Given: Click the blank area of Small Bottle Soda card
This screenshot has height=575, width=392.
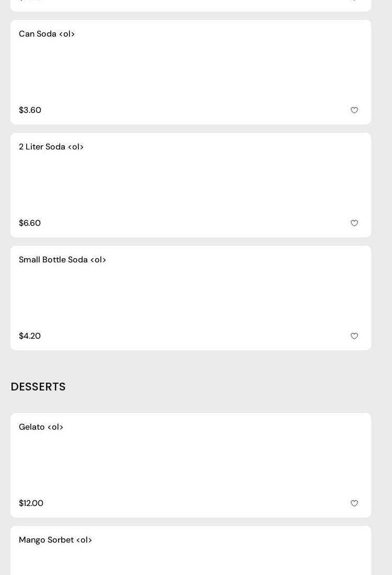Looking at the screenshot, I should pyautogui.click(x=191, y=298).
